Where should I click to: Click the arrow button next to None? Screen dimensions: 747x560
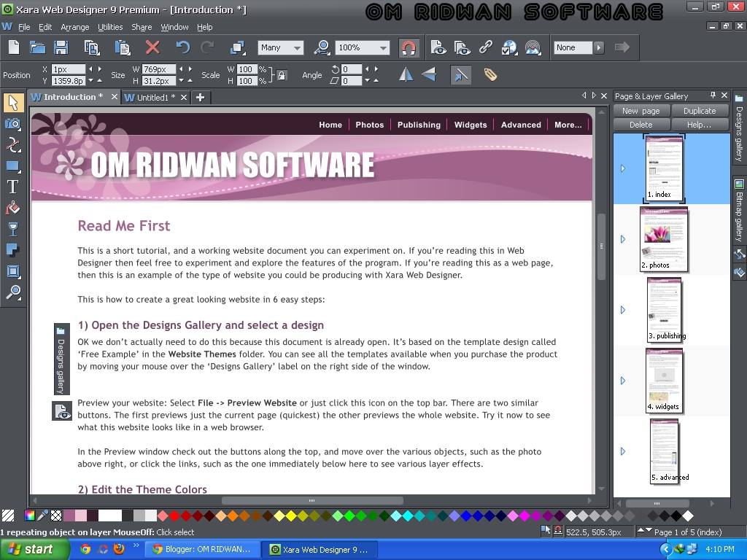pyautogui.click(x=599, y=47)
